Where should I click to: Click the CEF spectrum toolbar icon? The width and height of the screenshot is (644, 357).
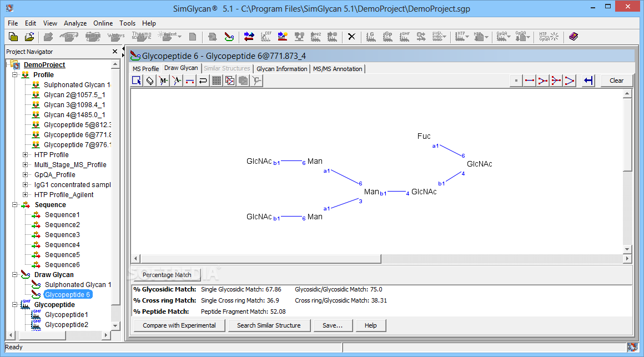coord(266,37)
